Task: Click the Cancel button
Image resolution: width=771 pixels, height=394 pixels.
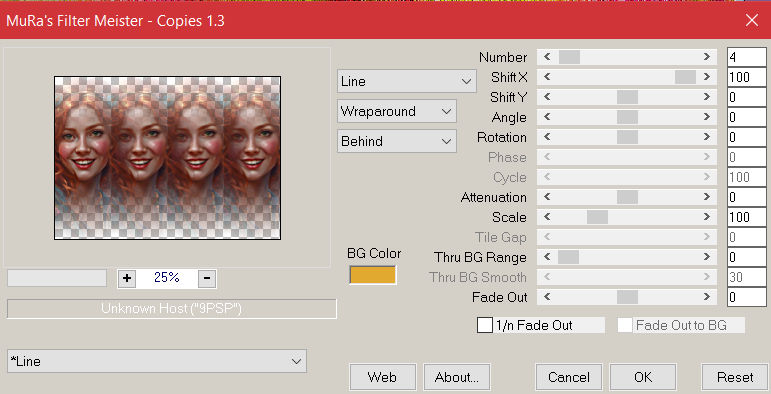Action: click(x=569, y=377)
